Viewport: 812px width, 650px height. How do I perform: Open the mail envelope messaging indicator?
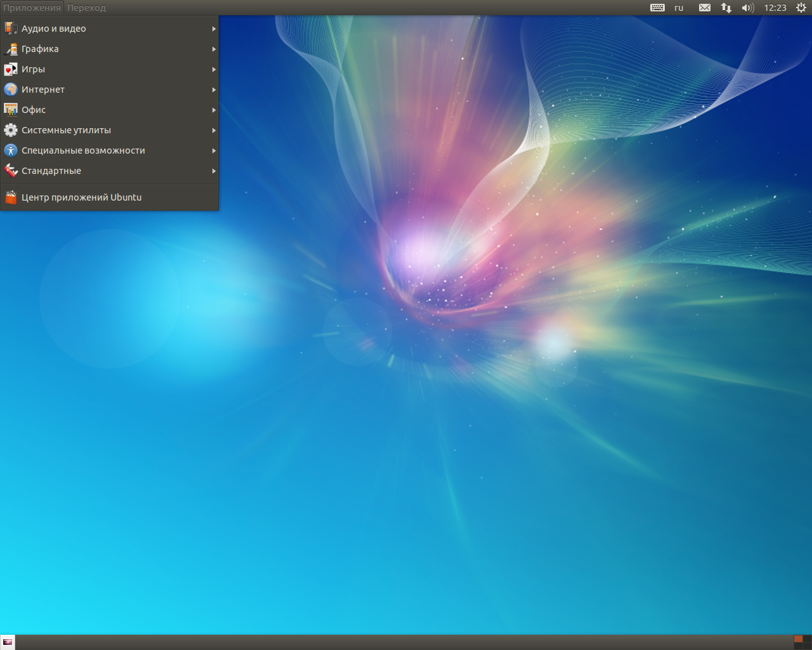(705, 8)
